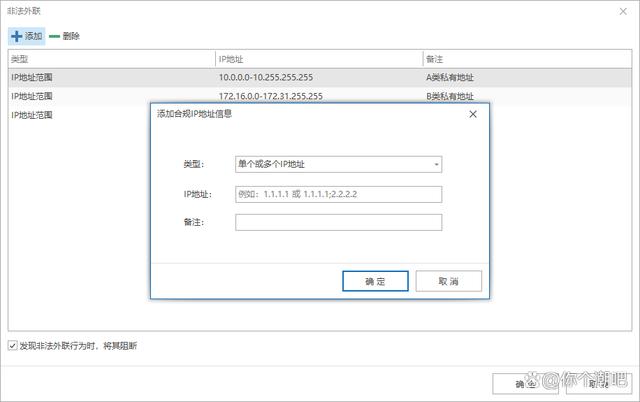
Task: Open the 类型 dropdown in the dialog
Action: 338,164
